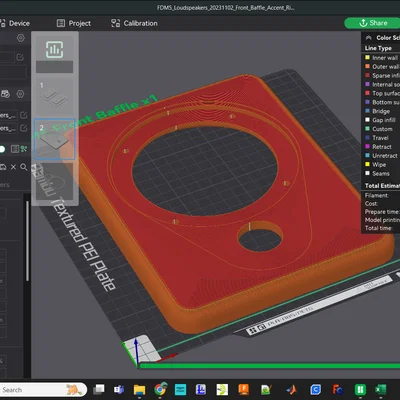Open Task View on the taskbar
Screen dimensions: 400x400
tap(99, 389)
